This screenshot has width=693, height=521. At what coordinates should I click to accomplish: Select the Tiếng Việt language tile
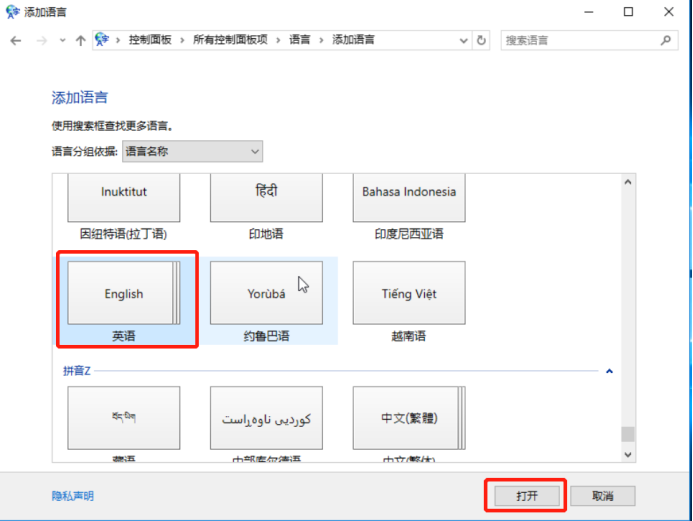(409, 293)
